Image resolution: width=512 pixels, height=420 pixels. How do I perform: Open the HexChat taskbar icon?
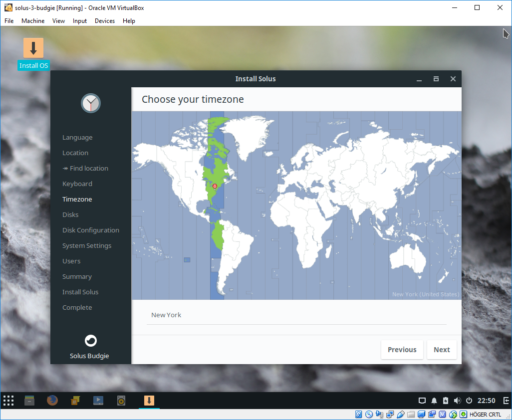75,401
